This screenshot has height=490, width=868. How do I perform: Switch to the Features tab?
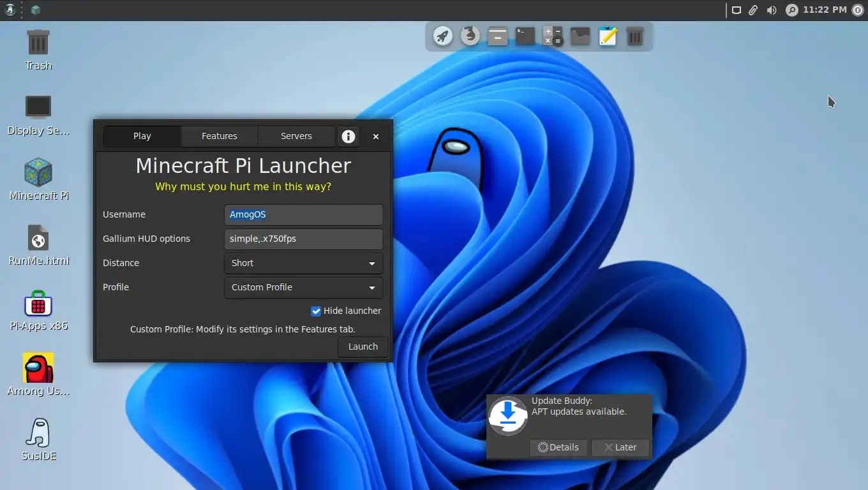tap(220, 137)
